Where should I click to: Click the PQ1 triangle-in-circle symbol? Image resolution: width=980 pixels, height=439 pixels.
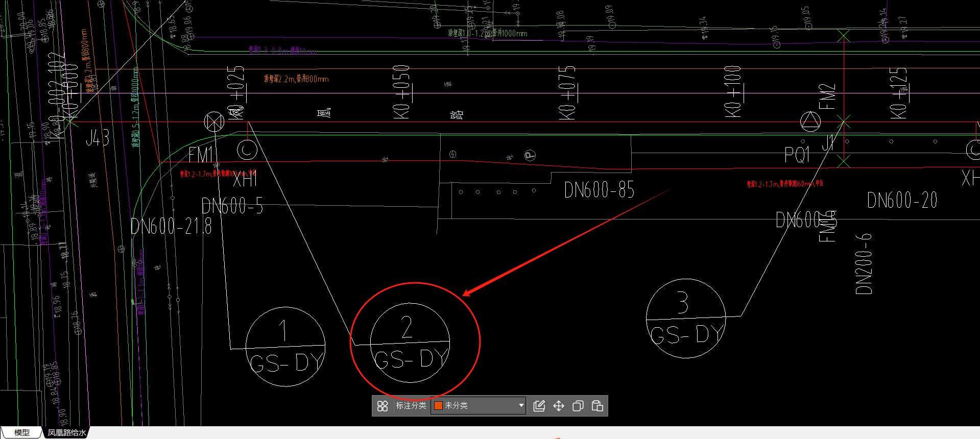(810, 121)
